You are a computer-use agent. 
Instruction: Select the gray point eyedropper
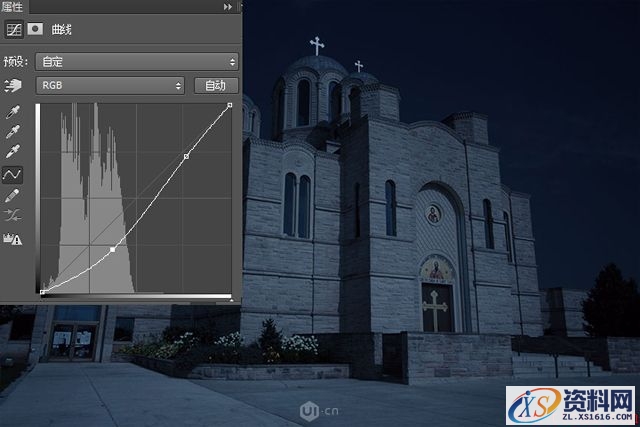tap(14, 132)
